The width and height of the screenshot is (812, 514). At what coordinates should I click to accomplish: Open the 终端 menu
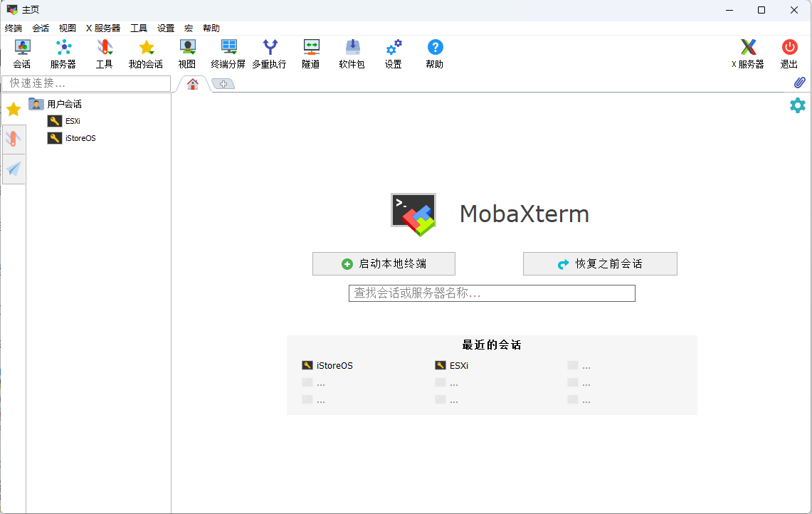pos(12,28)
